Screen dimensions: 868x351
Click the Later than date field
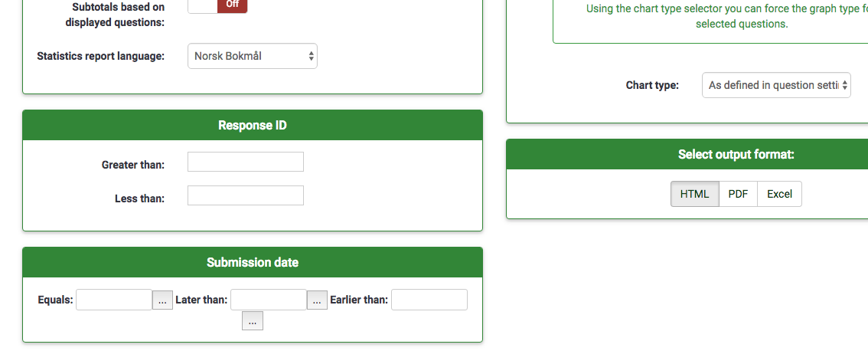pyautogui.click(x=269, y=300)
